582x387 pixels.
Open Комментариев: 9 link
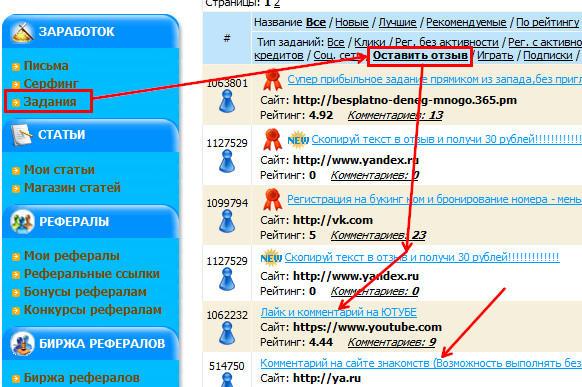point(392,342)
